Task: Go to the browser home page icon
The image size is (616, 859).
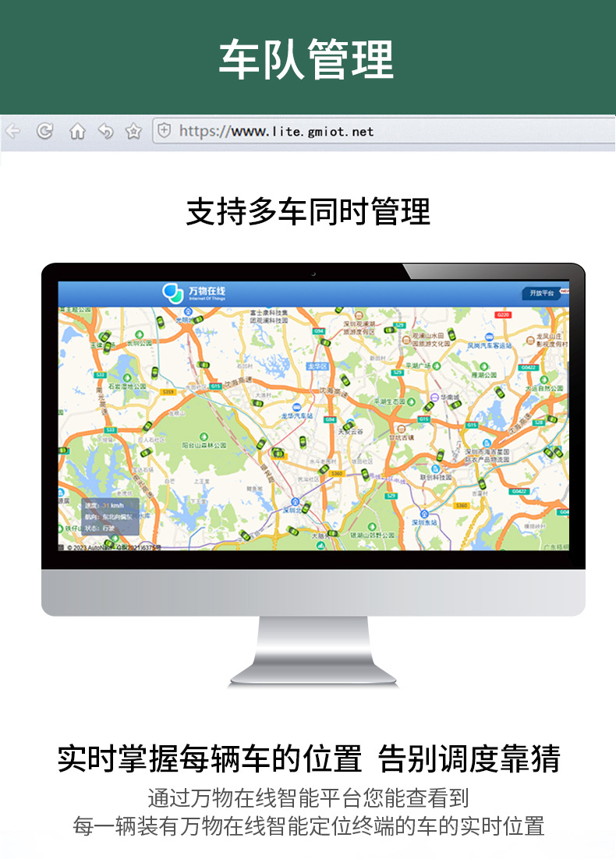Action: pos(76,131)
